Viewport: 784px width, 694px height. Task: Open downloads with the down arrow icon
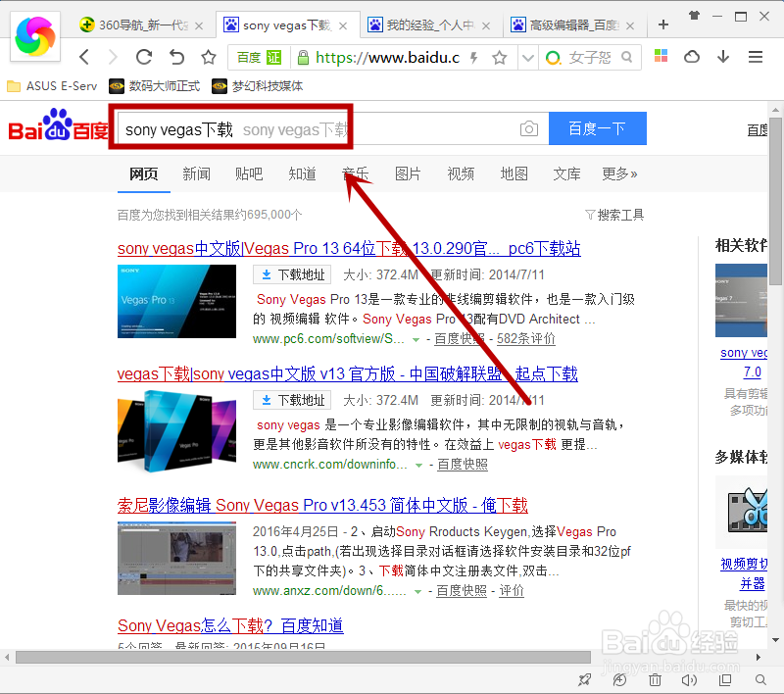point(723,57)
